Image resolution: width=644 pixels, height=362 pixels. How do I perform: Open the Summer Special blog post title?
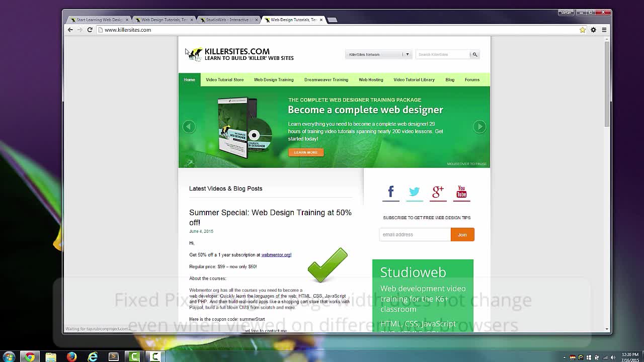[x=270, y=217]
